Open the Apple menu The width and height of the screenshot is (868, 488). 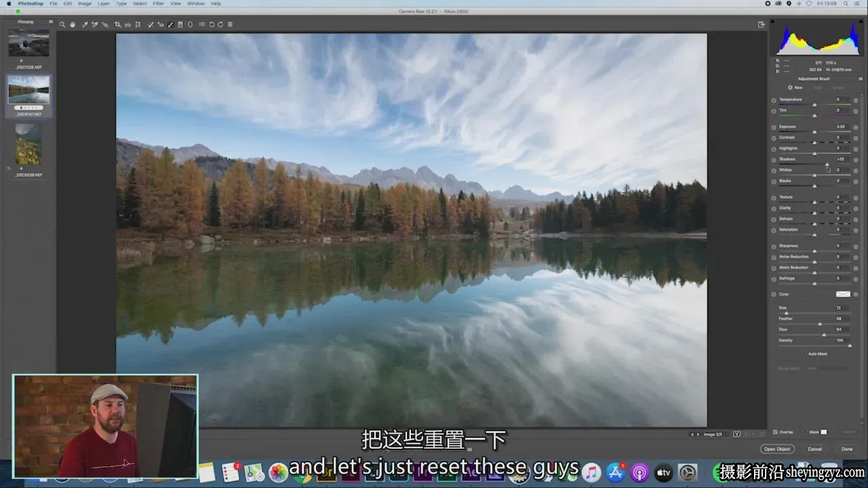(x=8, y=3)
